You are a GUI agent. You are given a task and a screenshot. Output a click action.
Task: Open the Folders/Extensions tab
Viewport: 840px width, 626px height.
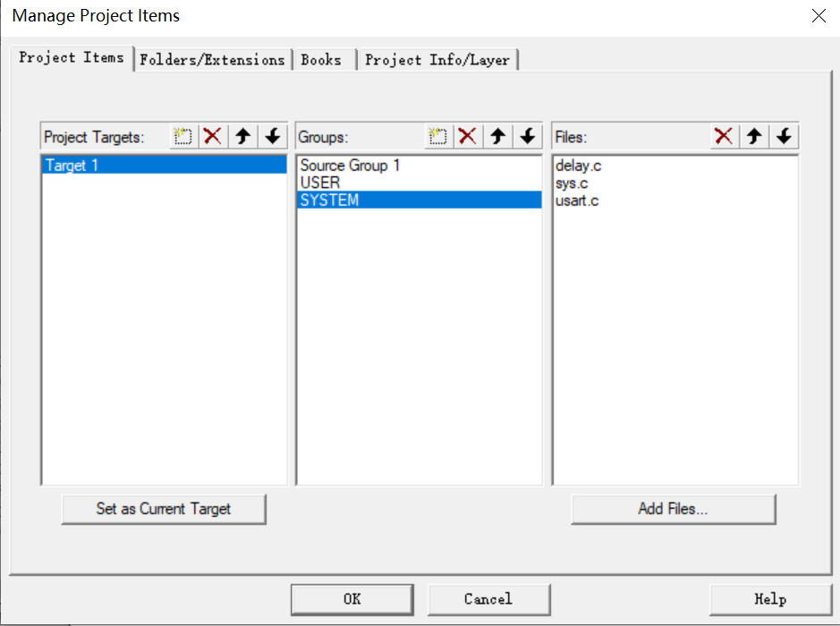coord(212,59)
